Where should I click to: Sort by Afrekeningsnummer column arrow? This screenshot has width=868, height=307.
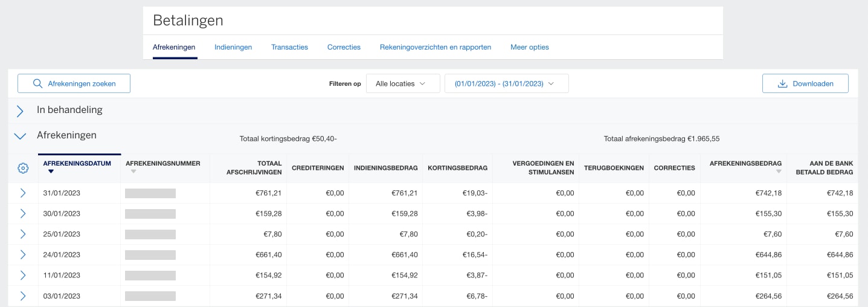[x=133, y=172]
